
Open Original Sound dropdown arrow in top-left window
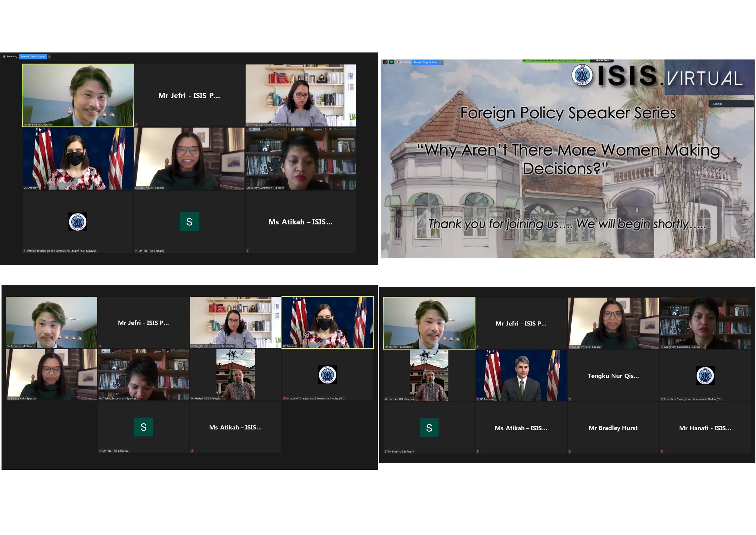click(49, 57)
